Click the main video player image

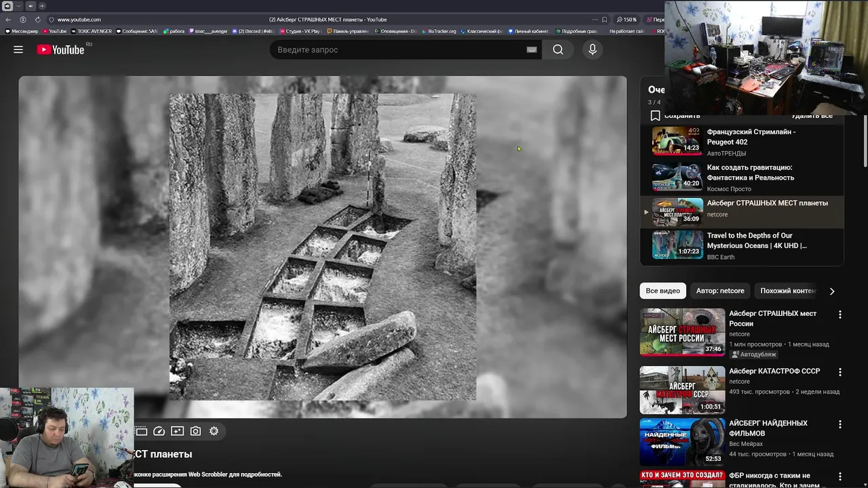tap(323, 247)
